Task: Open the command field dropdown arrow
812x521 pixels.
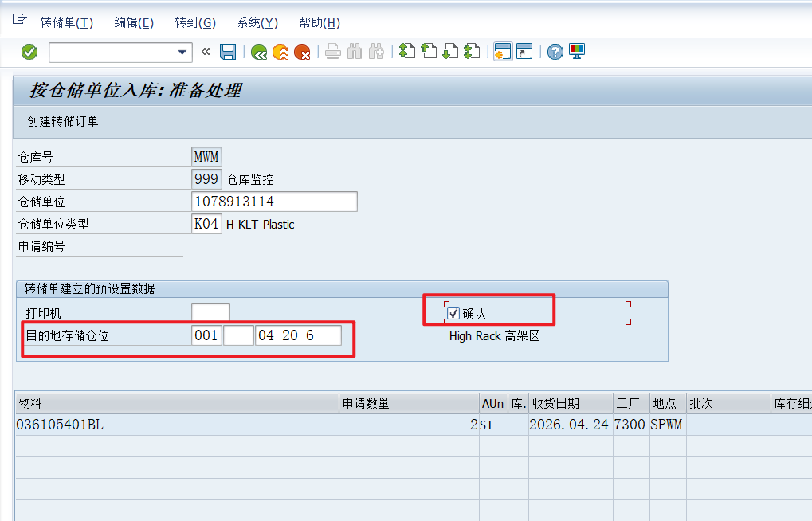Action: point(182,53)
